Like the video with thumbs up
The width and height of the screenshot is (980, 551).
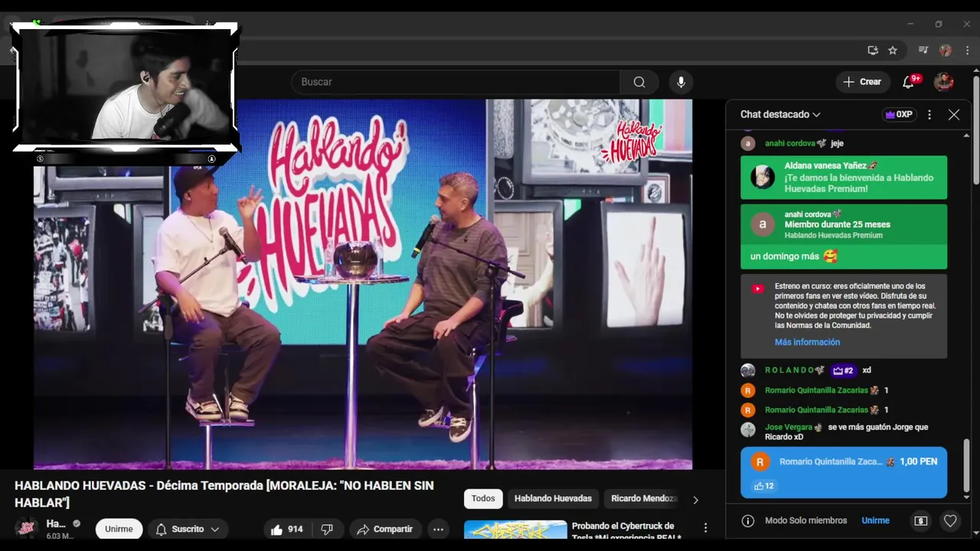(x=287, y=529)
